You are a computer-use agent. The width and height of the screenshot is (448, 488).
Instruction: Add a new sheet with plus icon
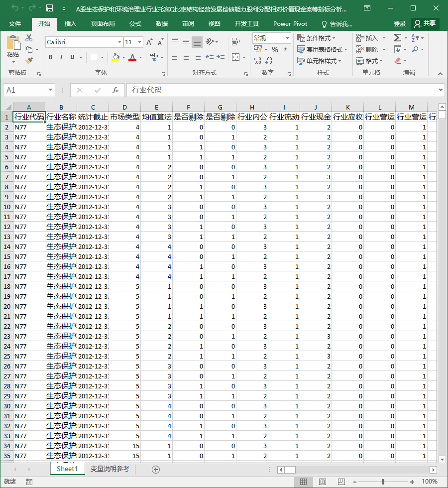(x=156, y=470)
